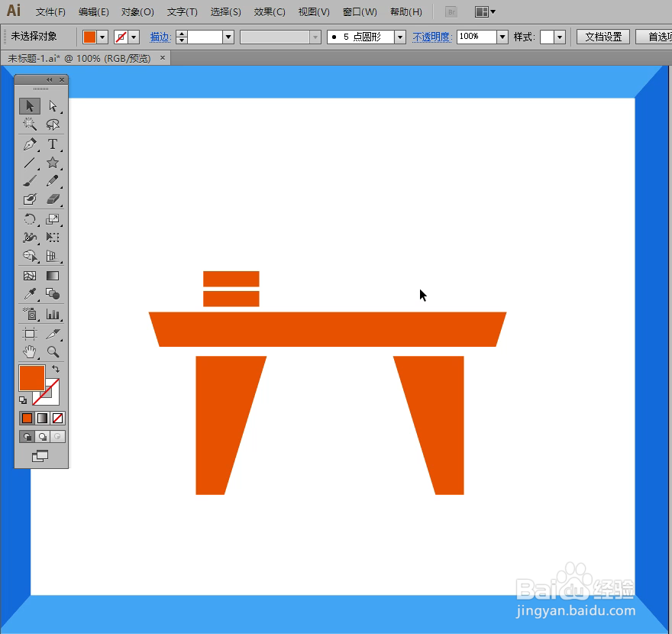Select the Shape Builder tool
The image size is (672, 634).
(x=30, y=256)
